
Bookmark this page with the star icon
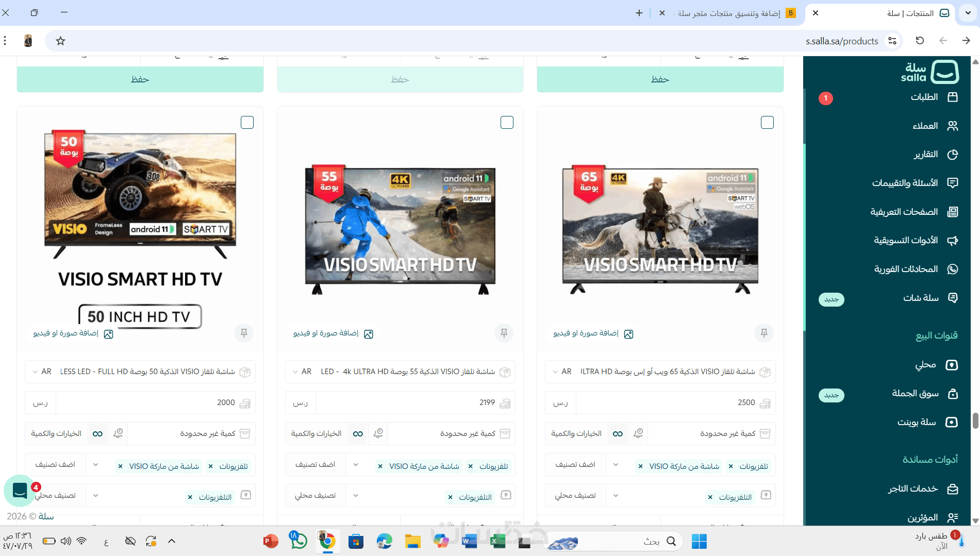tap(60, 41)
